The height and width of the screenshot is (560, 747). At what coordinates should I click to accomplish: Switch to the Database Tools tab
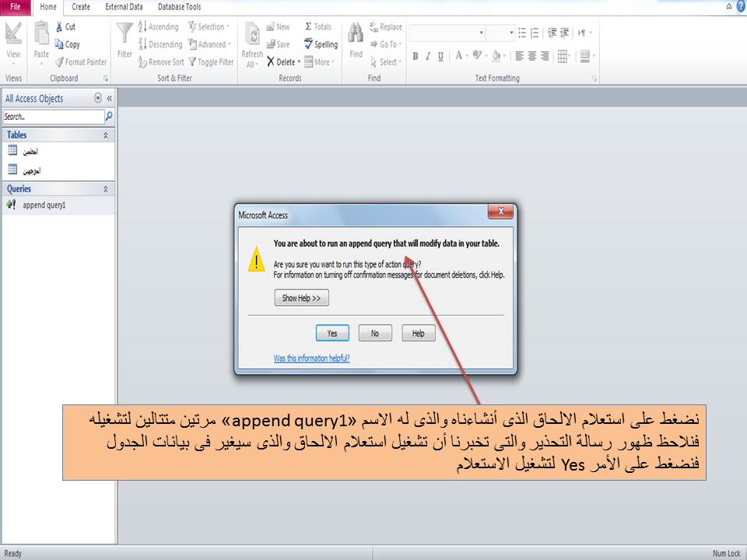179,7
